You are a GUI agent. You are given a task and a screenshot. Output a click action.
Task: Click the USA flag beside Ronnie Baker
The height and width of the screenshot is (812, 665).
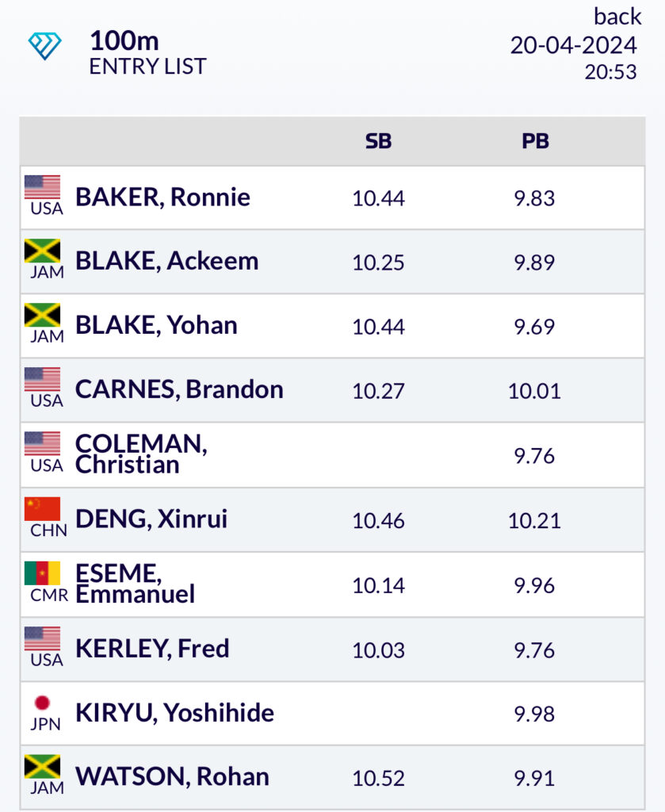coord(43,187)
